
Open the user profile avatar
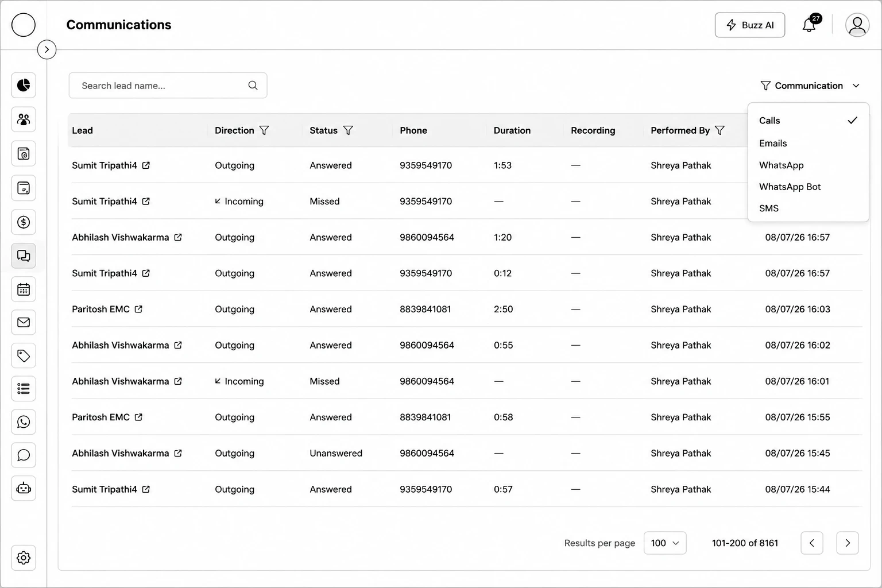point(857,25)
